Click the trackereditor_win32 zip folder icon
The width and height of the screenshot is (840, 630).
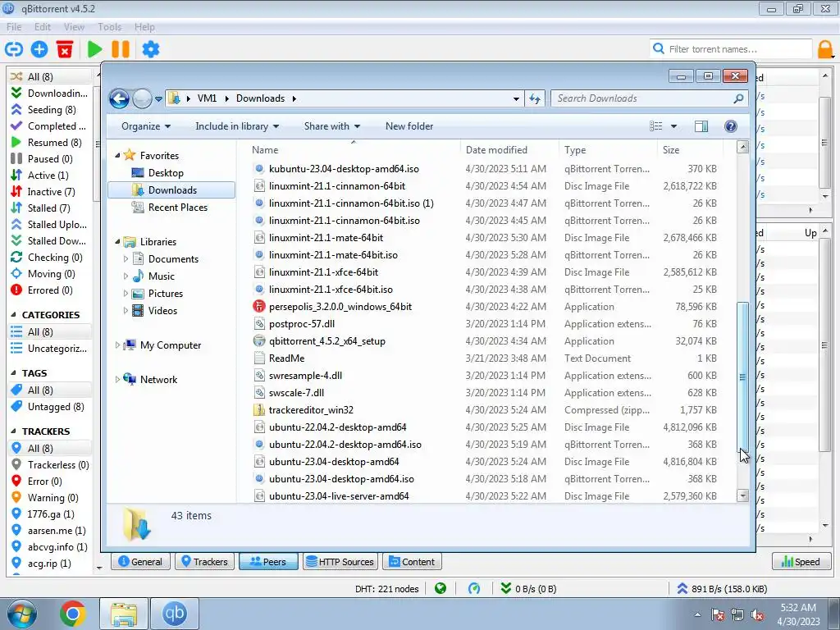[x=259, y=410]
